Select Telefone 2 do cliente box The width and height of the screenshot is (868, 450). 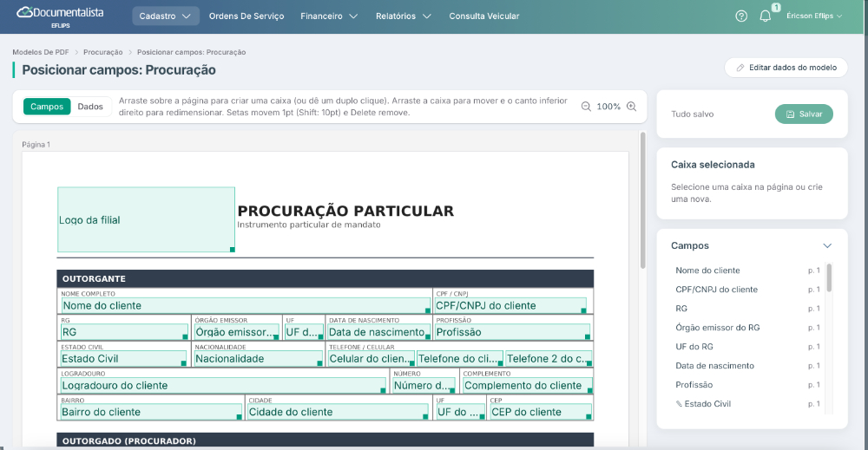[549, 359]
